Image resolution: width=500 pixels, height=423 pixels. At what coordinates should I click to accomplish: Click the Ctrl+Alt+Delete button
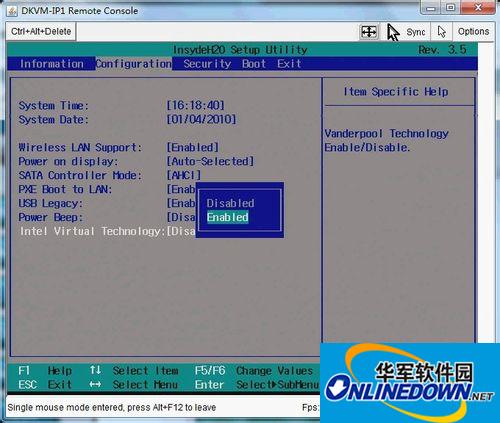point(41,32)
